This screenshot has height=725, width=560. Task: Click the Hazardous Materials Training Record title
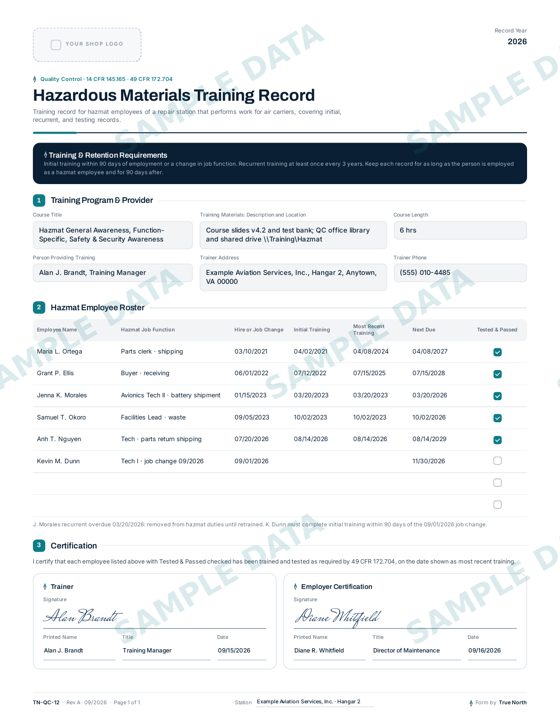(174, 95)
